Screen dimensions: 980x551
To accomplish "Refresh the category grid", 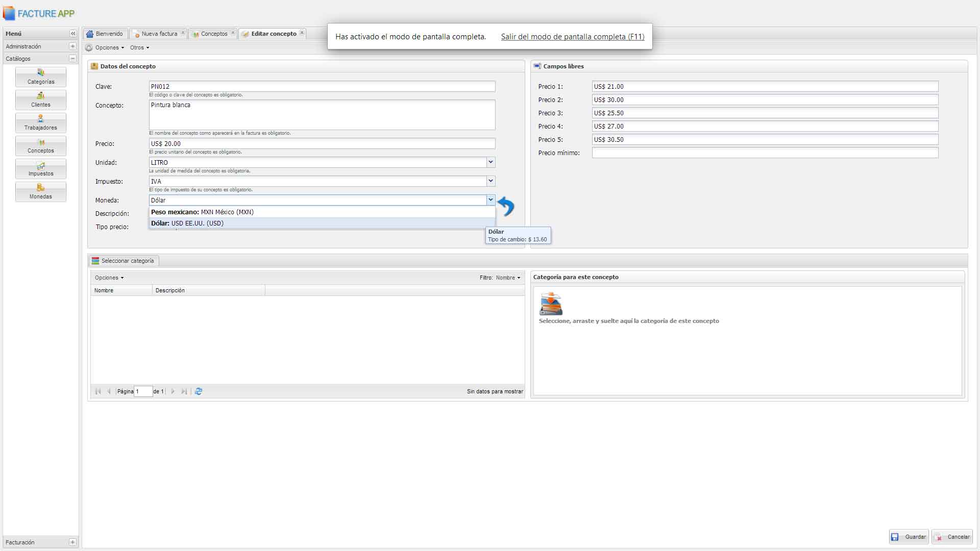I will coord(199,391).
